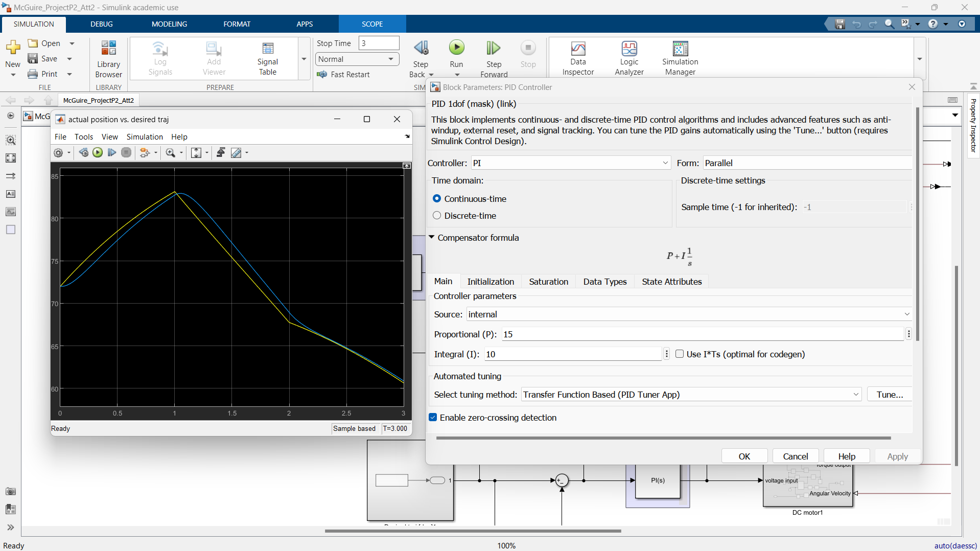Expand the Save dropdown arrow
The height and width of the screenshot is (551, 980).
click(70, 59)
